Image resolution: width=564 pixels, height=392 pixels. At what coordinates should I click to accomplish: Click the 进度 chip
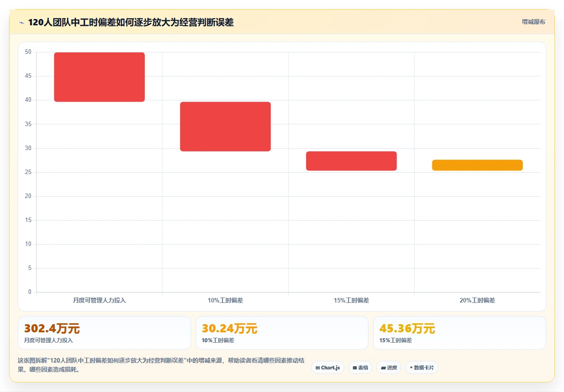pos(389,368)
